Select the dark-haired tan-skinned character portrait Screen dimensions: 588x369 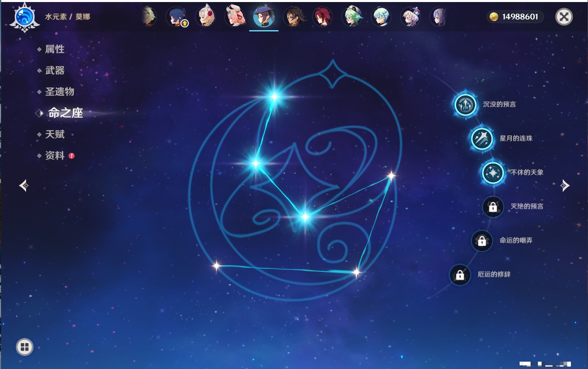click(x=293, y=17)
